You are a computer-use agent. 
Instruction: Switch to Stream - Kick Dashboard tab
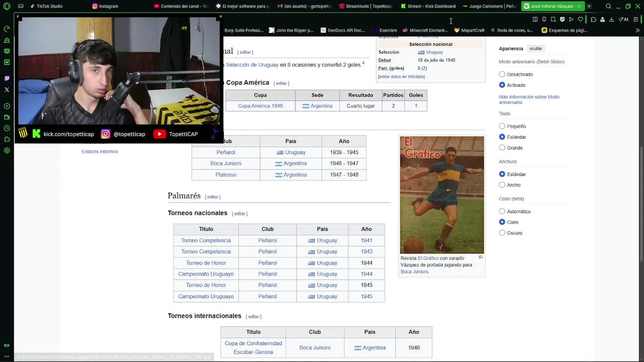428,6
